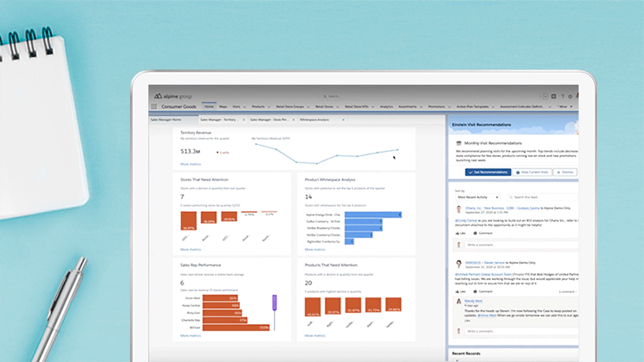Comment on the Steven Service case post
The height and width of the screenshot is (362, 644).
click(483, 292)
